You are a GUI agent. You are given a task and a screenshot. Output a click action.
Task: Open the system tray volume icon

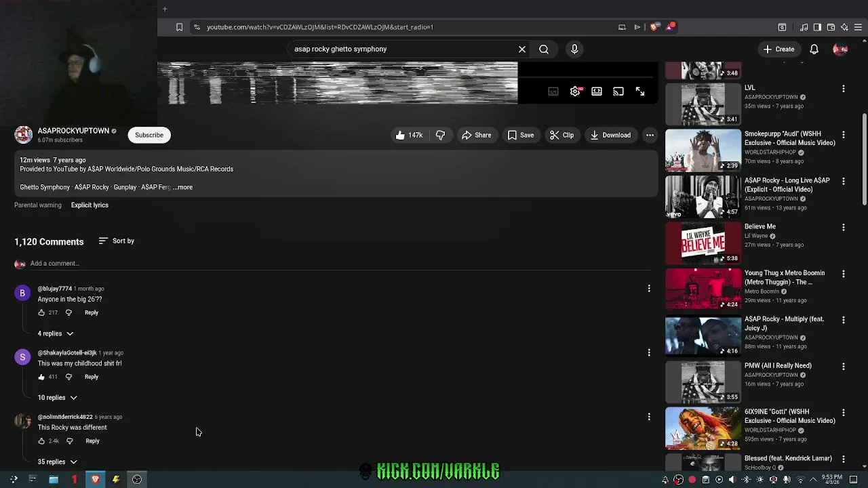point(732,480)
